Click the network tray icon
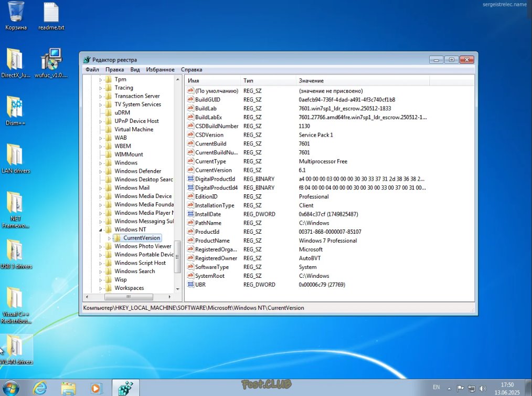Image resolution: width=532 pixels, height=396 pixels. [472, 388]
